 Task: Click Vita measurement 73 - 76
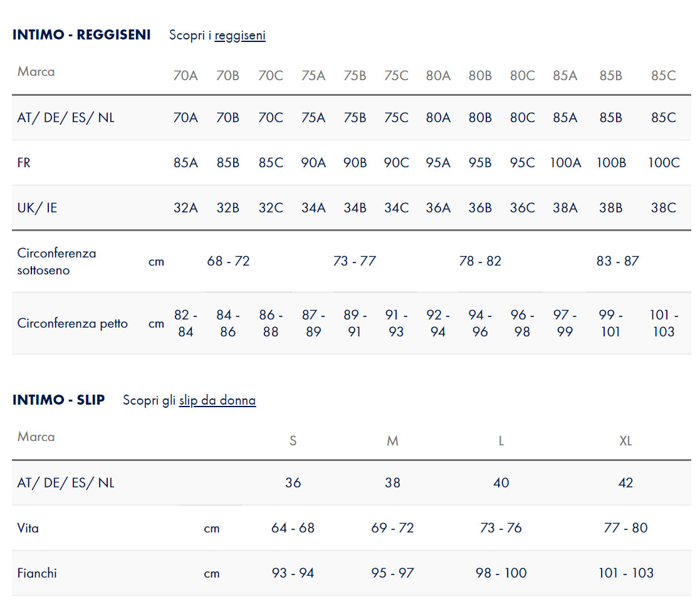tap(501, 527)
